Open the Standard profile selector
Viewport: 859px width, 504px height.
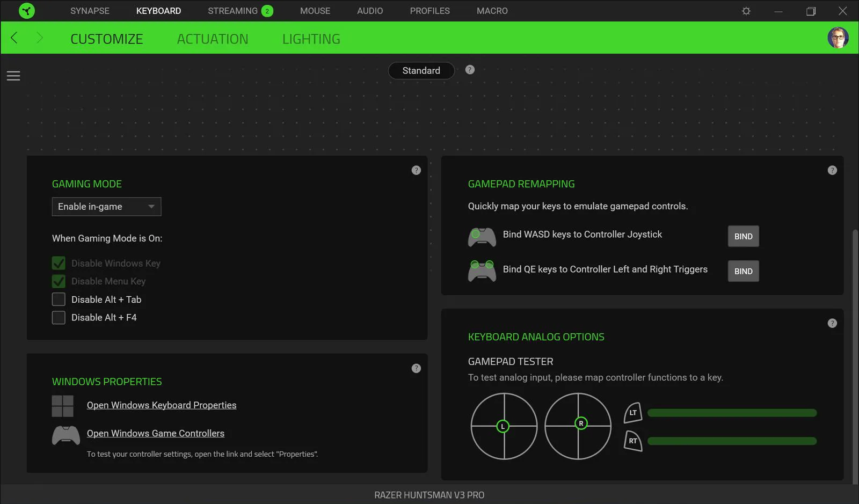coord(421,71)
